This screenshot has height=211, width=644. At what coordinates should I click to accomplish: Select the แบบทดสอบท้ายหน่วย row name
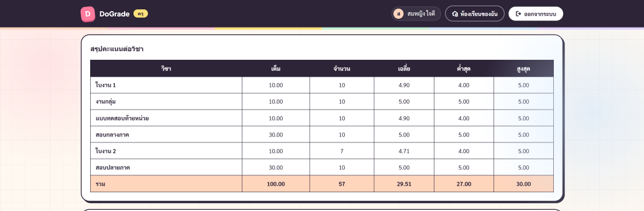pyautogui.click(x=122, y=118)
